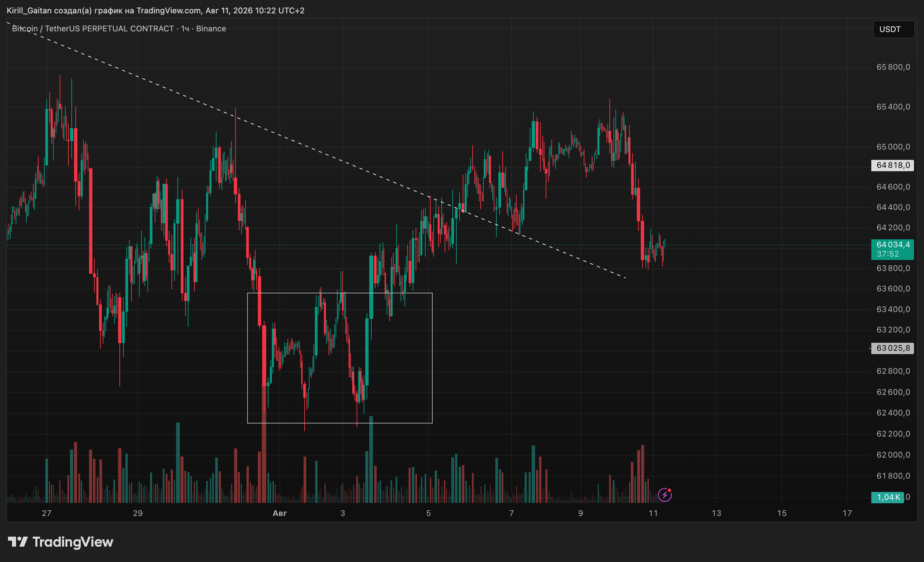Click the 64 400,0 price axis label
This screenshot has width=924, height=562.
coord(893,207)
